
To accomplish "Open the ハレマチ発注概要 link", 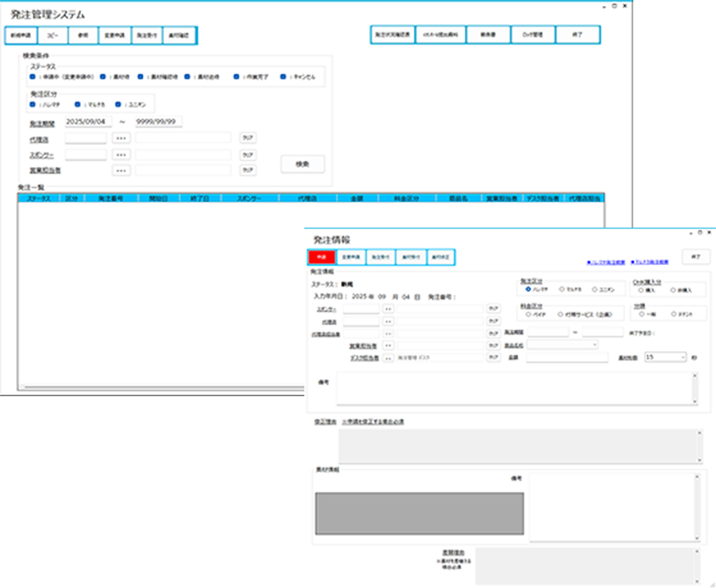I will pyautogui.click(x=605, y=262).
